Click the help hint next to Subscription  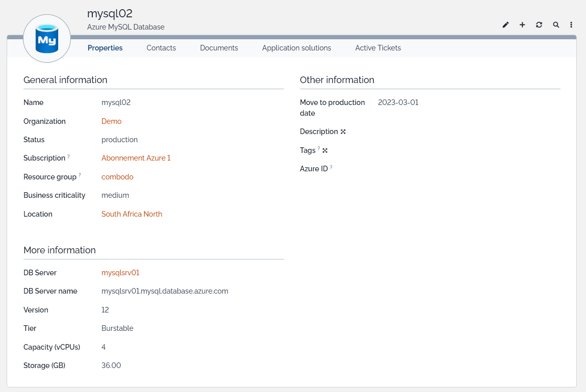click(69, 156)
